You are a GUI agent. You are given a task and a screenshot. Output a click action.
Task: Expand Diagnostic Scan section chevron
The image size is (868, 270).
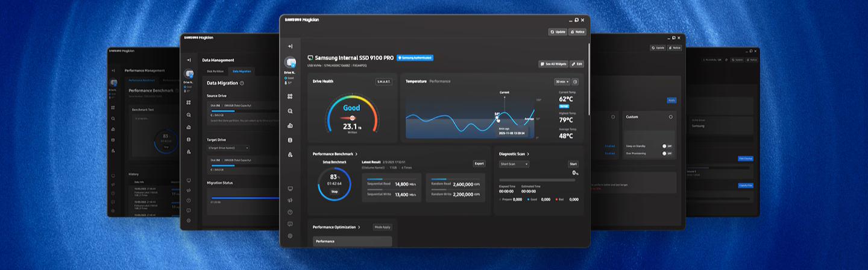(529, 154)
